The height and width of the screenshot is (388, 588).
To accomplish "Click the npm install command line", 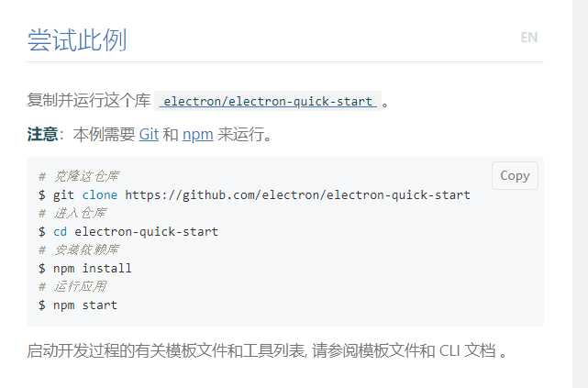I will 84,269.
